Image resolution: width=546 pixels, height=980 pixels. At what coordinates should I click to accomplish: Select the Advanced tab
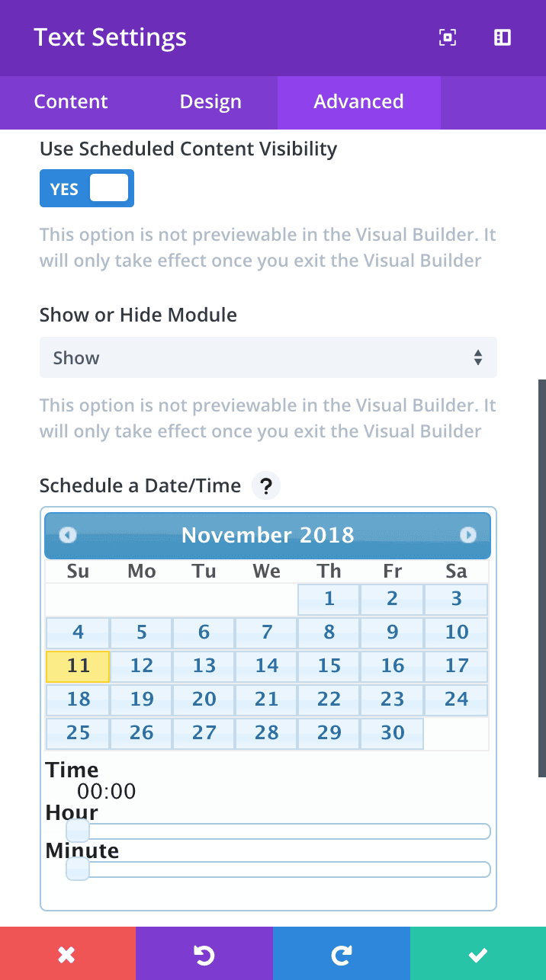pos(359,102)
